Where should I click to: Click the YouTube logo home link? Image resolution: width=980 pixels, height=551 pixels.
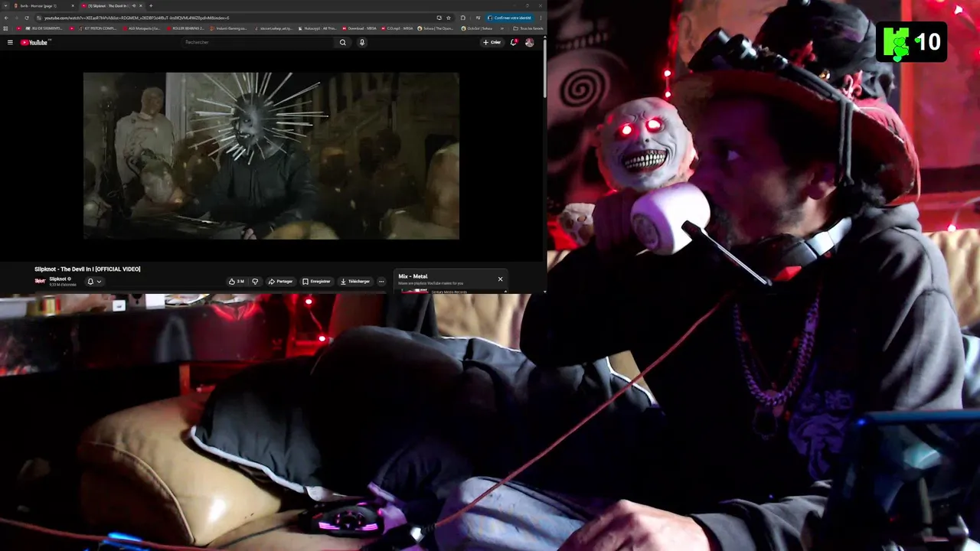pos(34,42)
